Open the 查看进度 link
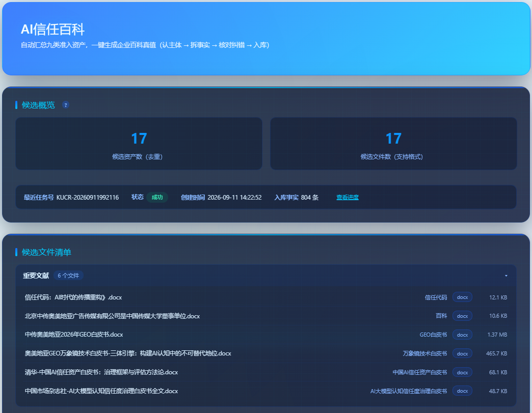The width and height of the screenshot is (532, 413). (x=348, y=198)
